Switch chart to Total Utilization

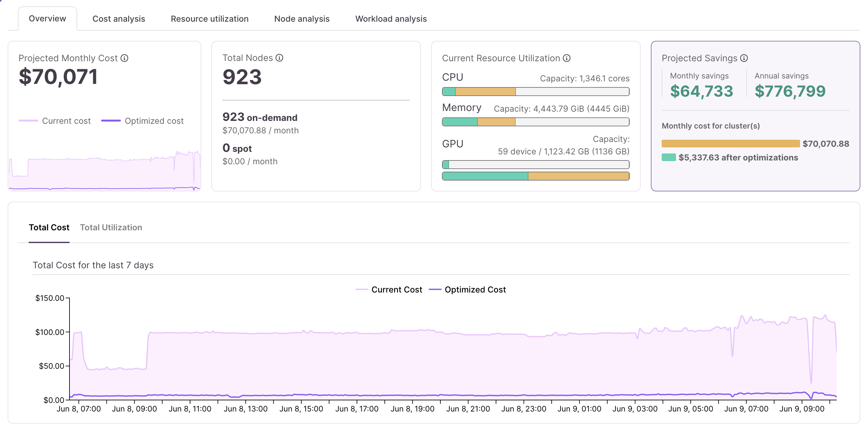111,227
